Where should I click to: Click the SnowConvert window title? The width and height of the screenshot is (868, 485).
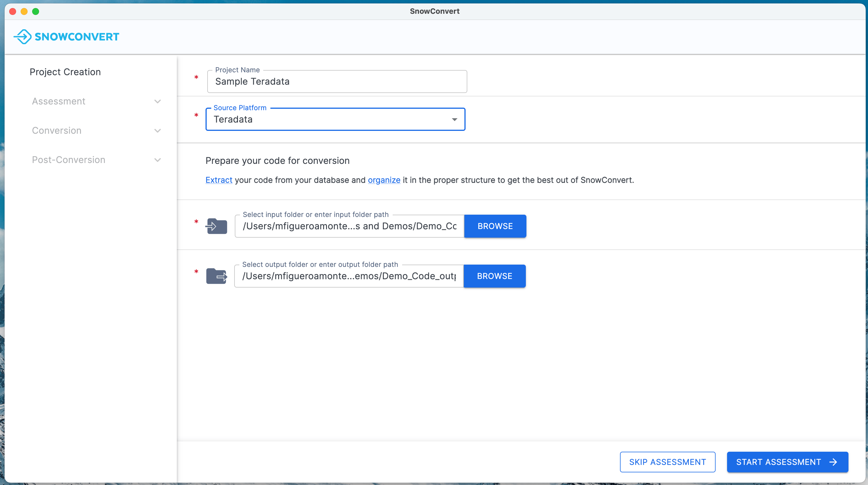pos(434,11)
